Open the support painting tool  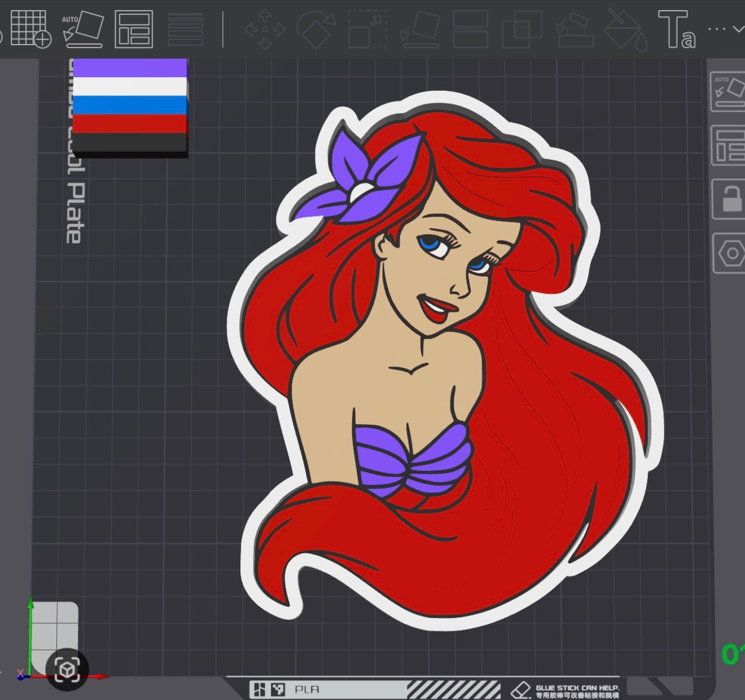tap(575, 29)
